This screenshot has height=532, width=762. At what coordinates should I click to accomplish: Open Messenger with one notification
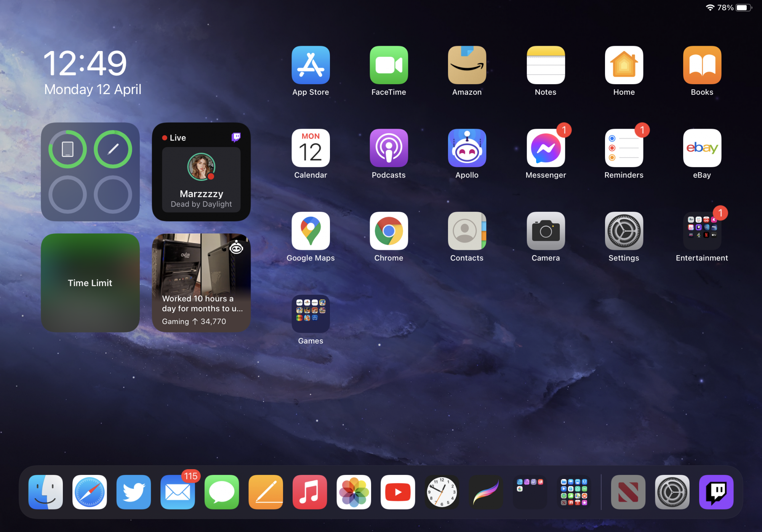[x=546, y=148]
